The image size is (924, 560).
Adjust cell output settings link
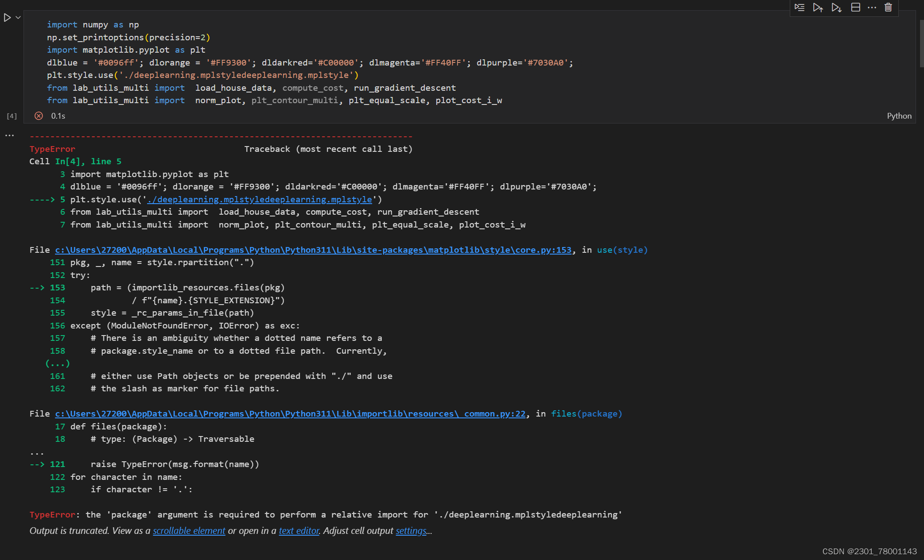pyautogui.click(x=411, y=530)
